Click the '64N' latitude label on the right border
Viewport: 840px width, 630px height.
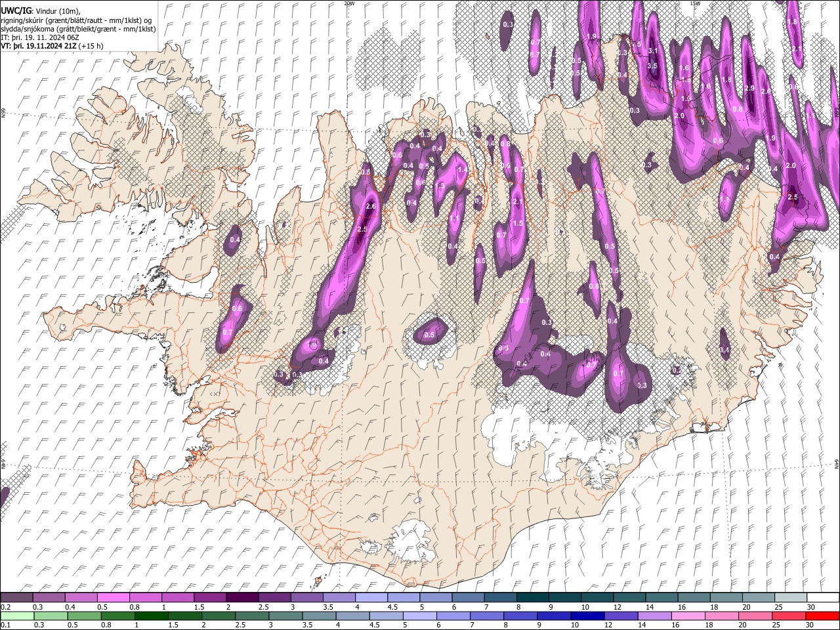click(837, 464)
